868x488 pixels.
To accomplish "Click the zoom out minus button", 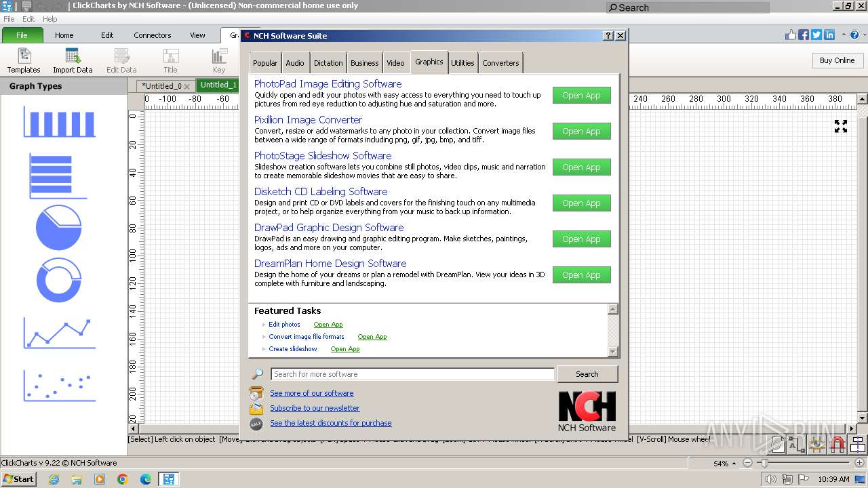I will pyautogui.click(x=747, y=463).
